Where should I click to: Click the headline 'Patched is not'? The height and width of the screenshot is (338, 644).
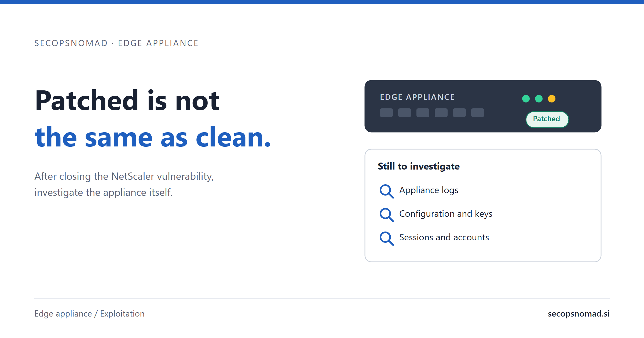[127, 101]
